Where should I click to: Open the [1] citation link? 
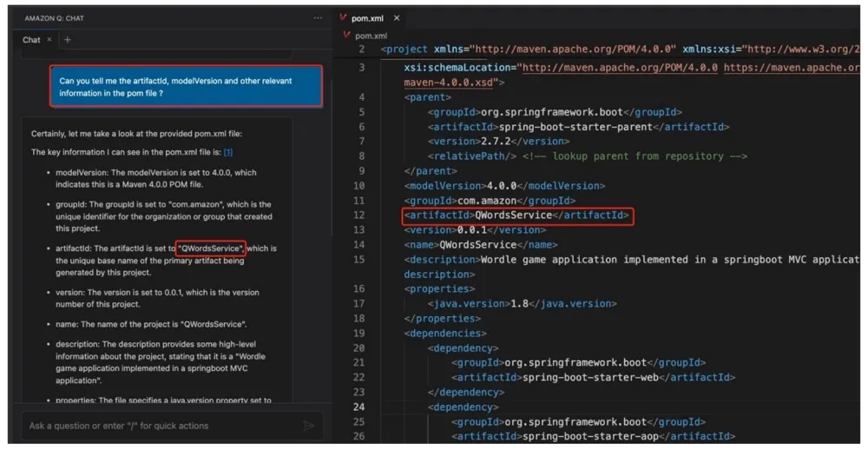(228, 152)
